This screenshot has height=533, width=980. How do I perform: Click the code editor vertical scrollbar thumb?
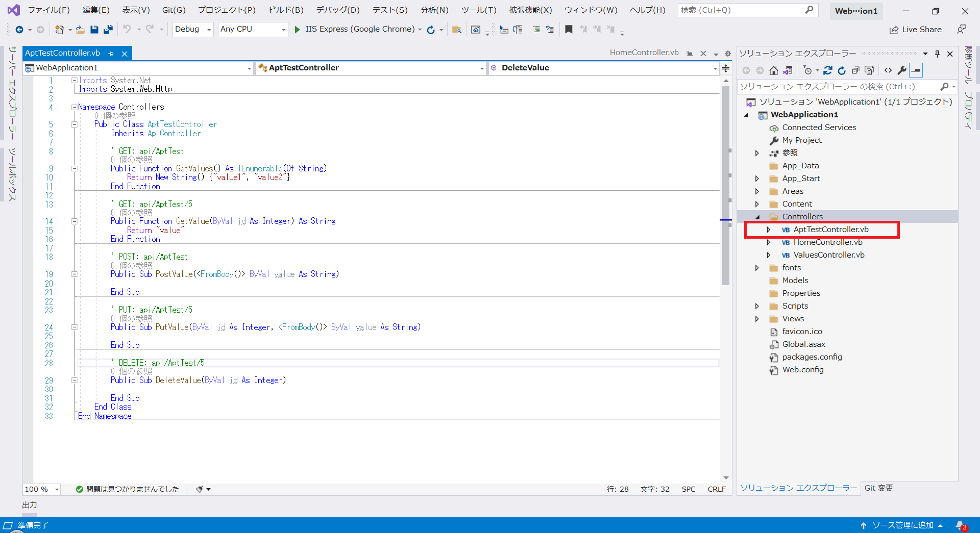click(x=726, y=184)
